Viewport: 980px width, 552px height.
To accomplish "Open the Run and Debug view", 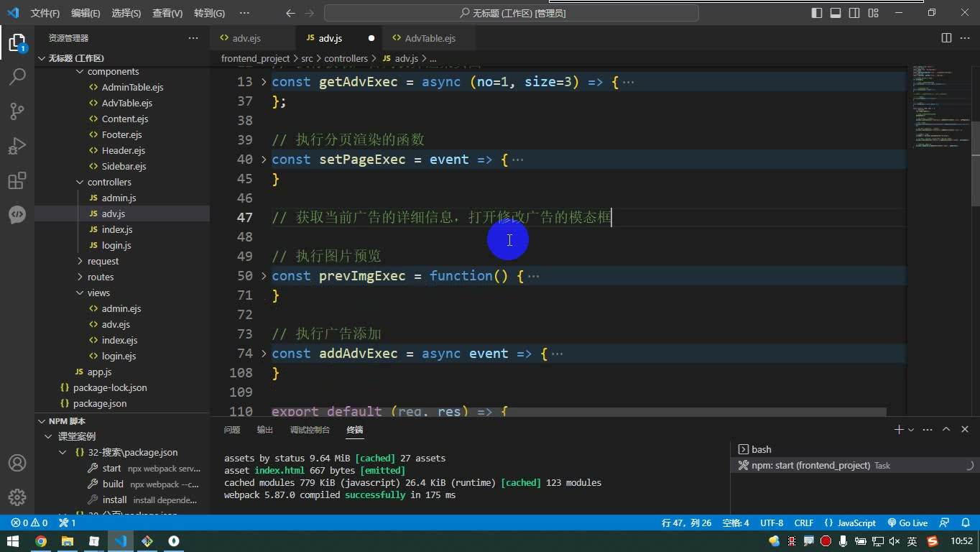I will point(17,146).
